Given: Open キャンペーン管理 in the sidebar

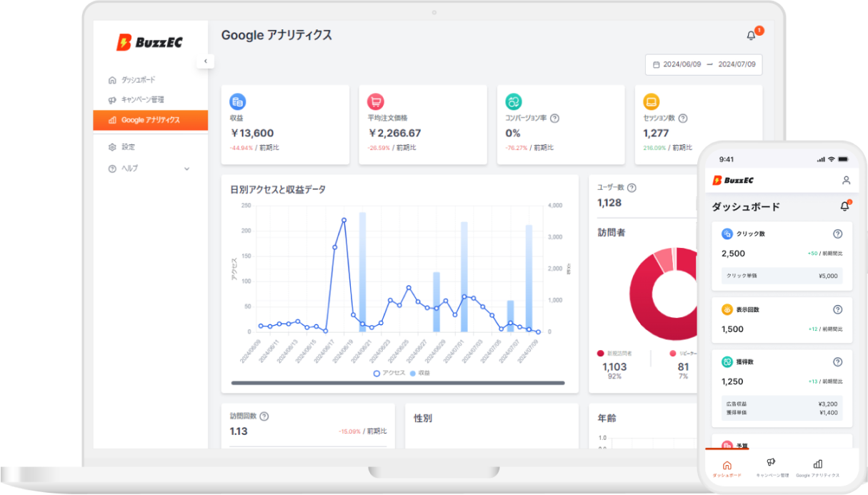Looking at the screenshot, I should pyautogui.click(x=141, y=100).
